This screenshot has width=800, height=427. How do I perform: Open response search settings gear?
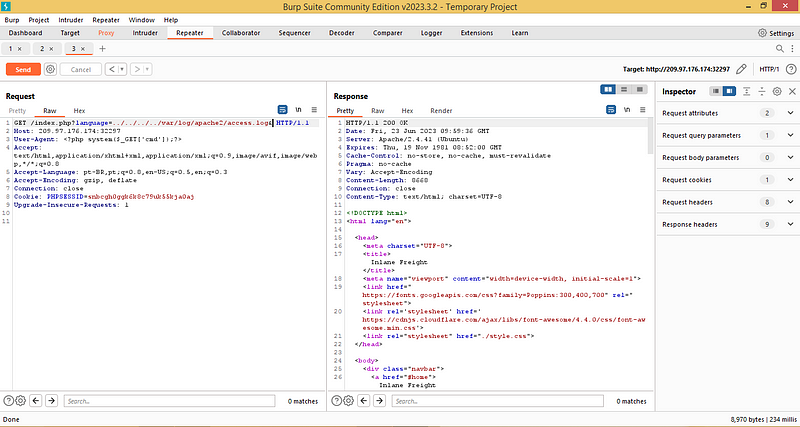pyautogui.click(x=348, y=400)
